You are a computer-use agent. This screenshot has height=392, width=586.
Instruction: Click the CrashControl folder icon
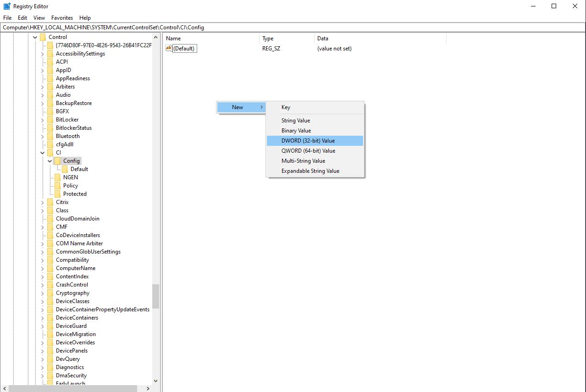coord(50,285)
